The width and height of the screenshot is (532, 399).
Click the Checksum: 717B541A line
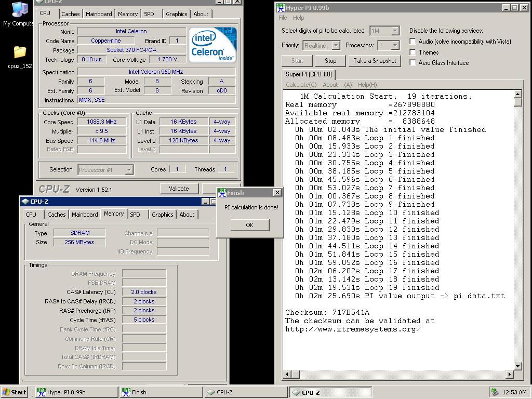point(327,312)
